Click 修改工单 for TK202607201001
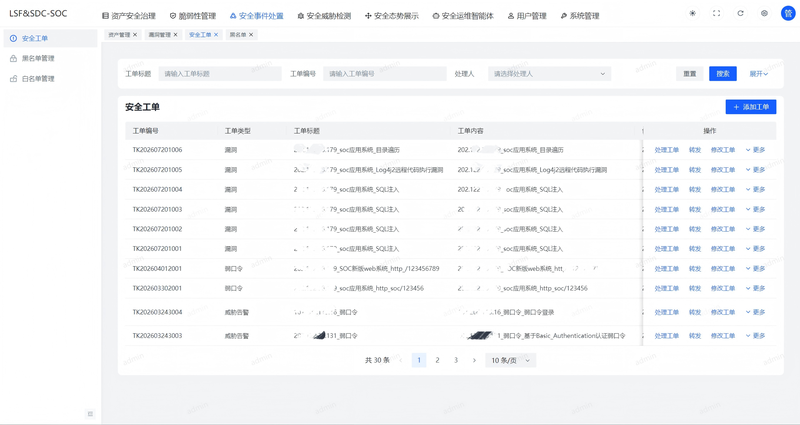Viewport: 800px width, 425px height. point(723,248)
